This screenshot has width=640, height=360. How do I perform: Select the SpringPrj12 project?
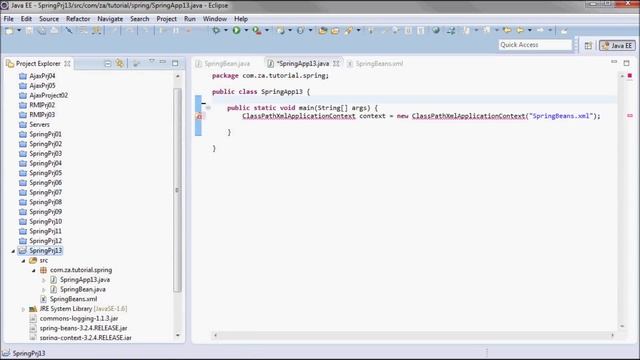pyautogui.click(x=45, y=241)
